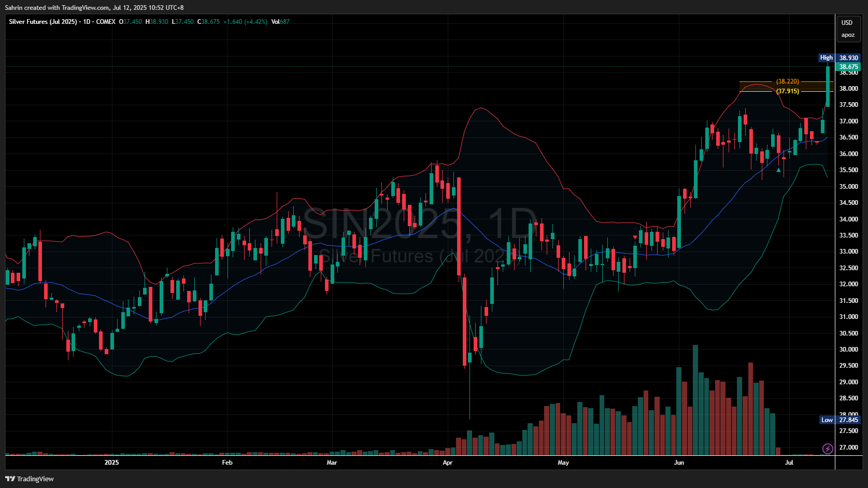Click the green up-triangle marker on the chart
Screen dimensions: 868x488
coord(778,170)
